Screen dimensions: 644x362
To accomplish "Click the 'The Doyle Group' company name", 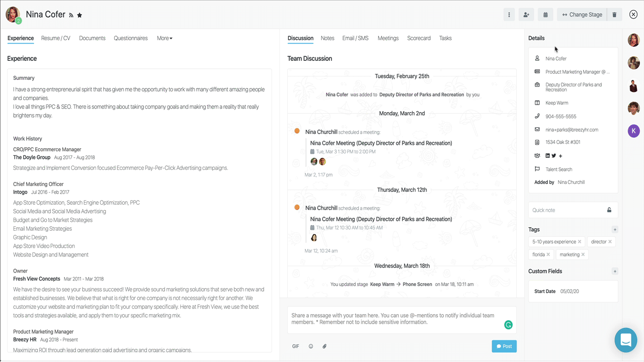I will tap(32, 157).
